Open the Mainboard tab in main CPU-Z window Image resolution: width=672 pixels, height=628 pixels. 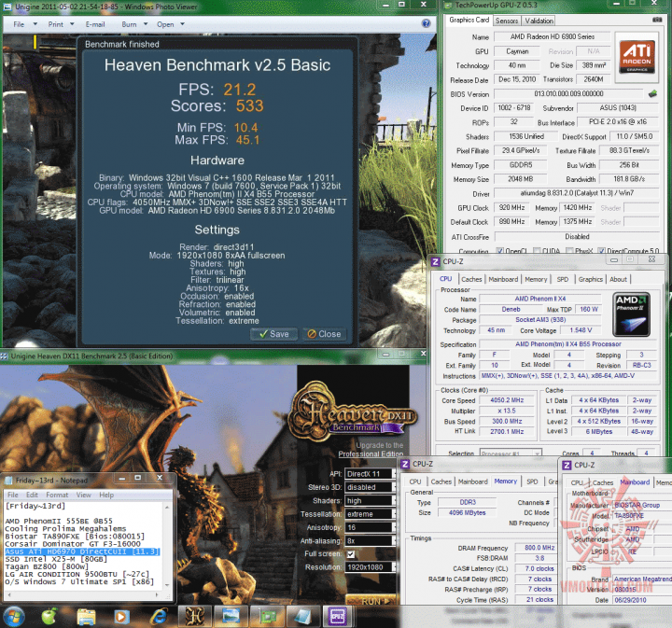[503, 279]
